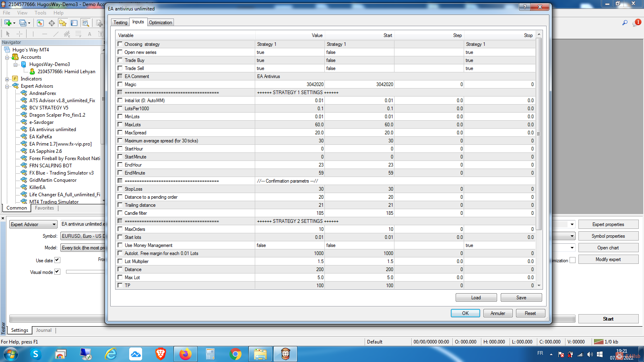Screen dimensions: 644x362
Task: Toggle the Navigator star-folder toolbar icon
Action: point(63,23)
